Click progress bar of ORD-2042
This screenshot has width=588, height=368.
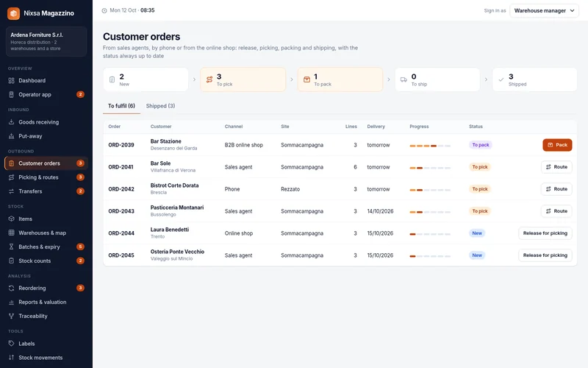pos(430,190)
